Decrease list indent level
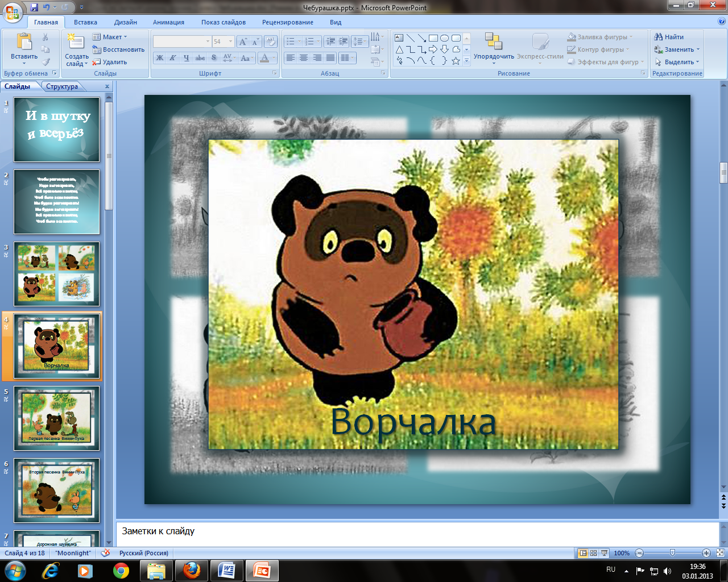 [330, 41]
